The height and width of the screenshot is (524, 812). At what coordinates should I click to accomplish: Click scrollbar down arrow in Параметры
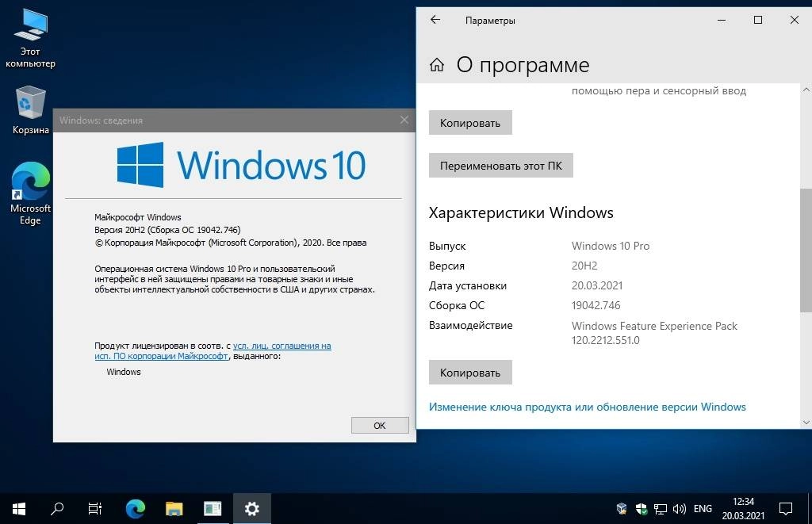pyautogui.click(x=806, y=422)
